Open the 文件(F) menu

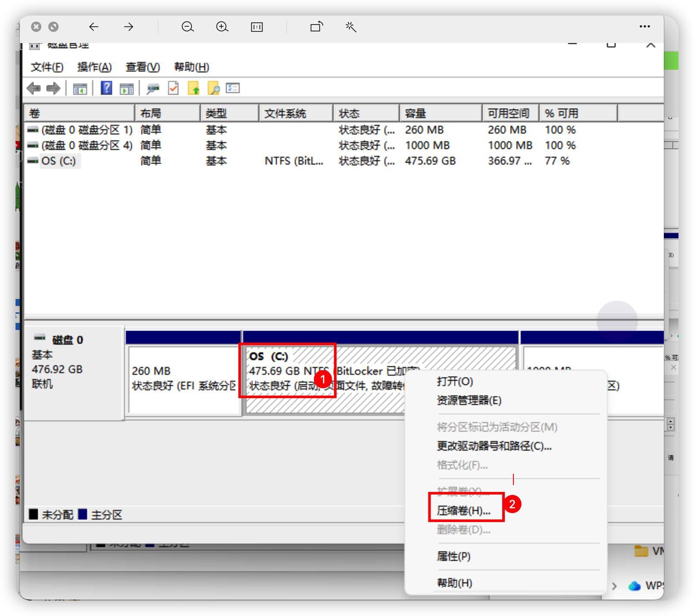47,67
